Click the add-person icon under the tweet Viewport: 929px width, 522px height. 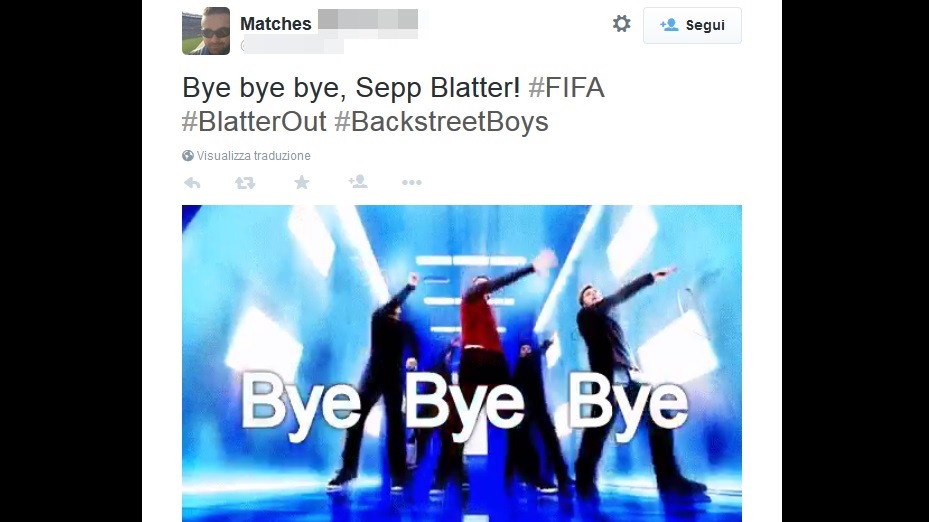point(358,182)
